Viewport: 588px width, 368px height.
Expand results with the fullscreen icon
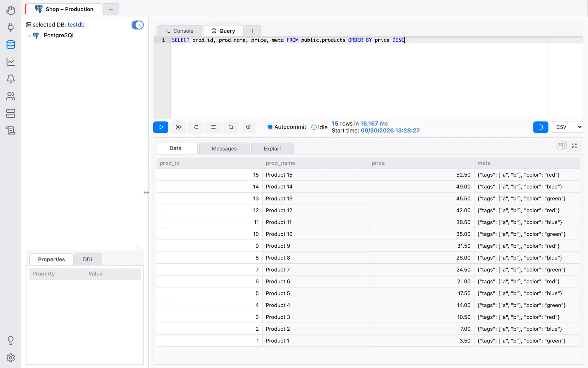coord(574,146)
